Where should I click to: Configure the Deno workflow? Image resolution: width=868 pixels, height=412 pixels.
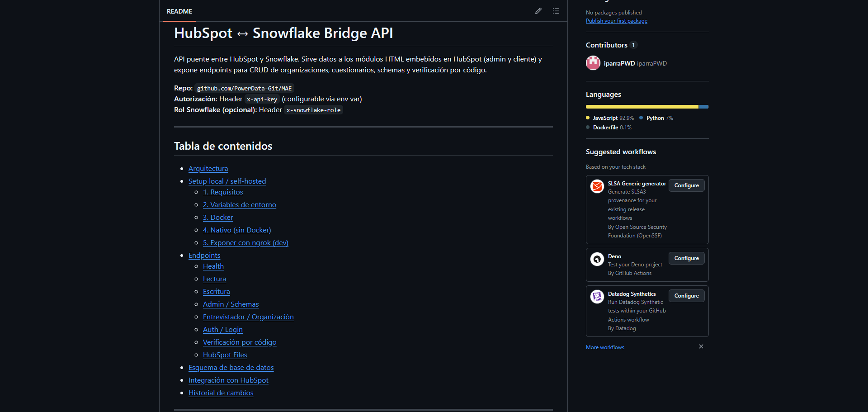(686, 258)
